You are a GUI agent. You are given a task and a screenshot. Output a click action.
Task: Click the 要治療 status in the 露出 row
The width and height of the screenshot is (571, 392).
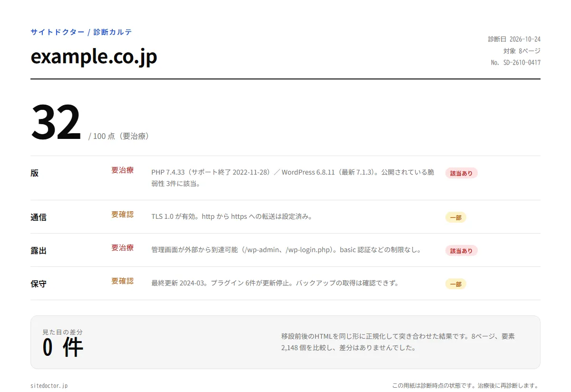123,247
